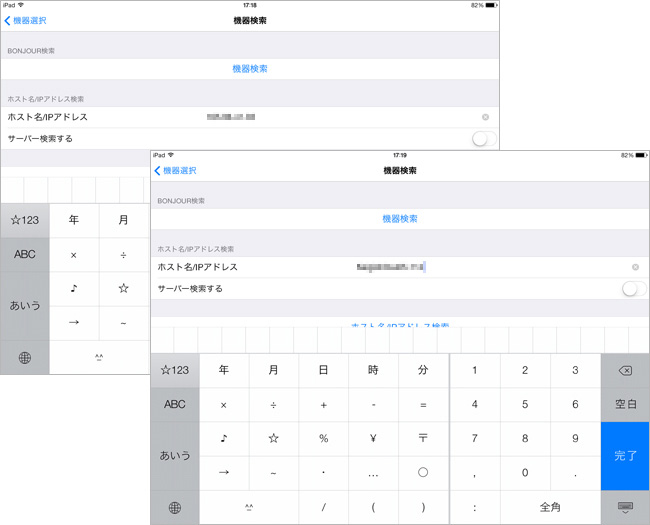Select ☆123 keyboard mode on the background screen

(x=25, y=220)
